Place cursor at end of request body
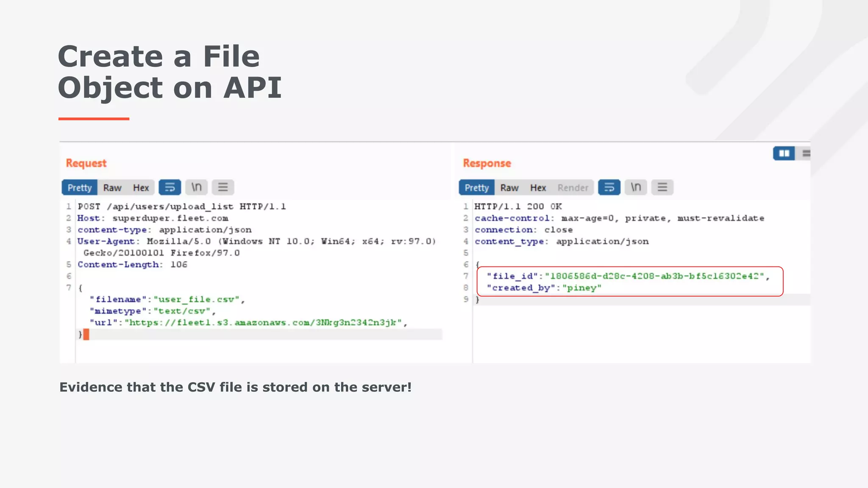 point(86,335)
